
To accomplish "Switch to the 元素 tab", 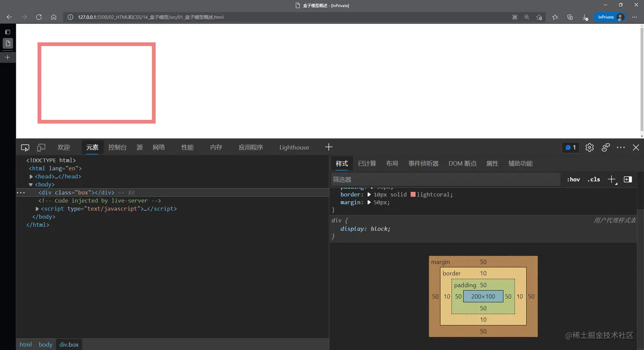I will (92, 148).
